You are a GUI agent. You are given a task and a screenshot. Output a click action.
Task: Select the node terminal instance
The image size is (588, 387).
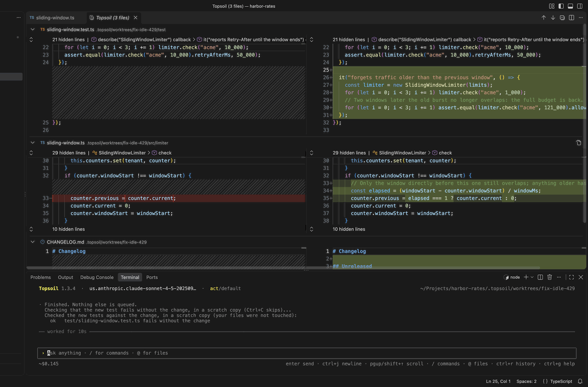(x=512, y=277)
